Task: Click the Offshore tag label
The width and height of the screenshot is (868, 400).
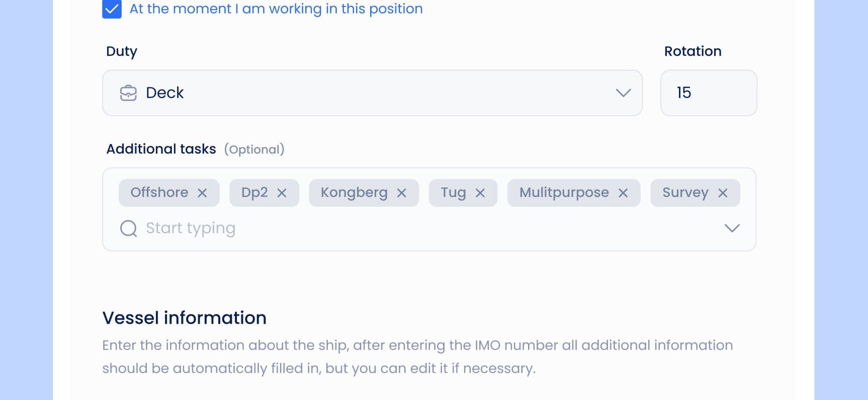Action: [159, 192]
